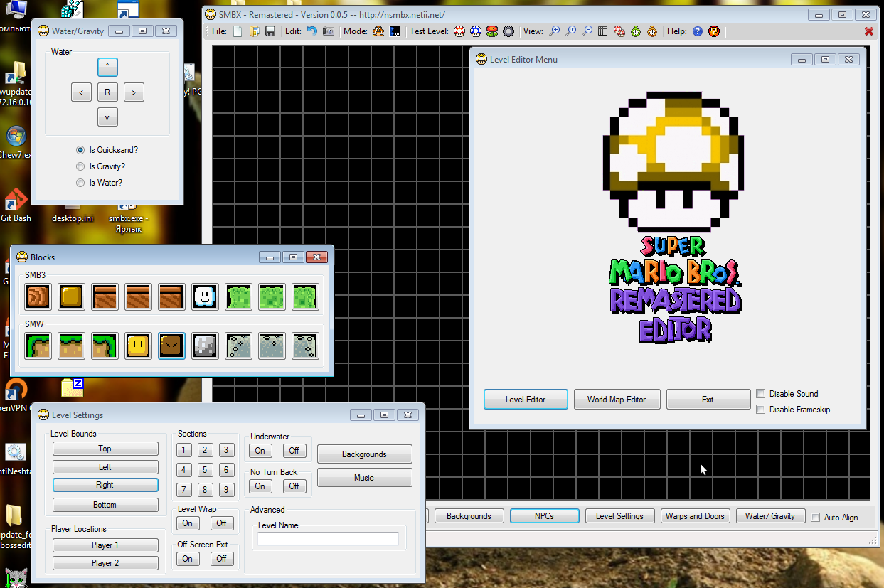Open Warps and Doors panel tab
Image resolution: width=884 pixels, height=588 pixels.
[695, 516]
